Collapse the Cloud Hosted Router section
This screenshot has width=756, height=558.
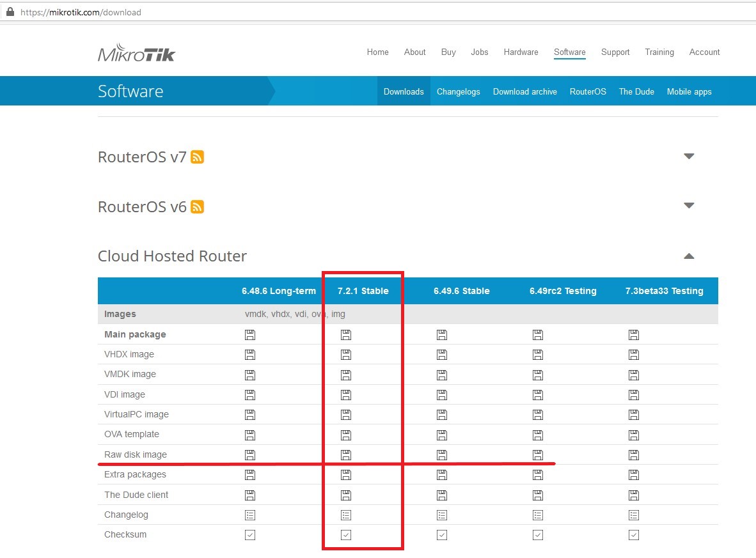689,255
